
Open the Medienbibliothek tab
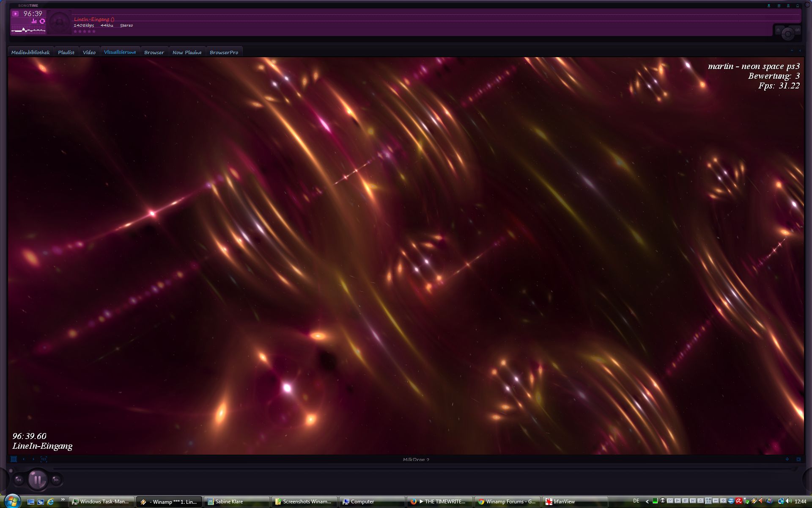pyautogui.click(x=30, y=52)
